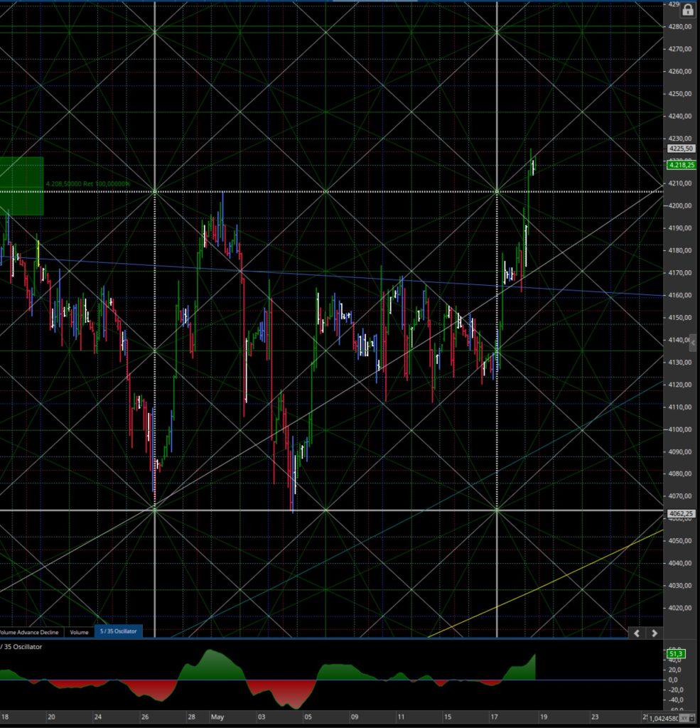Click the 5 / 35 Oscillator panel title
Viewport: 700px width, 728px height.
point(21,646)
